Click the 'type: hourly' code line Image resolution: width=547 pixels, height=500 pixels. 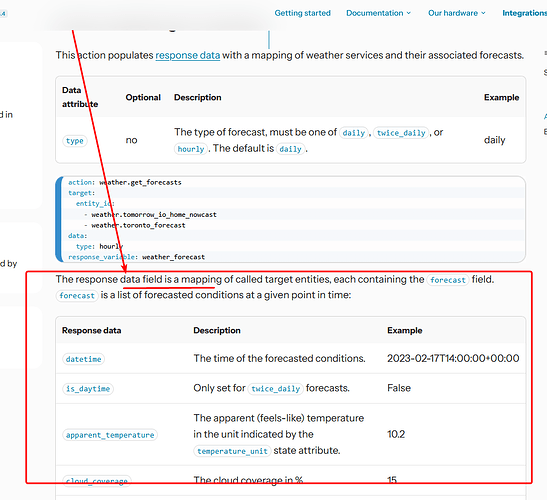(x=100, y=246)
